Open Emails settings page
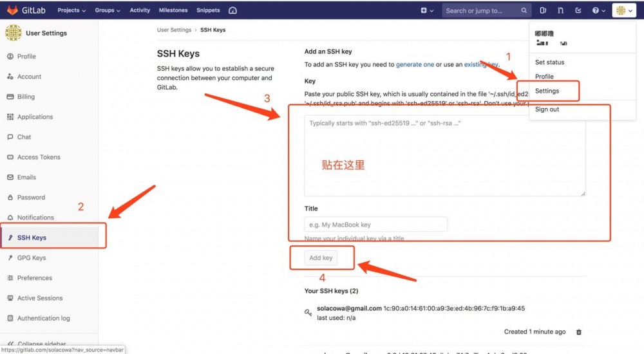The image size is (644, 354). pos(26,177)
